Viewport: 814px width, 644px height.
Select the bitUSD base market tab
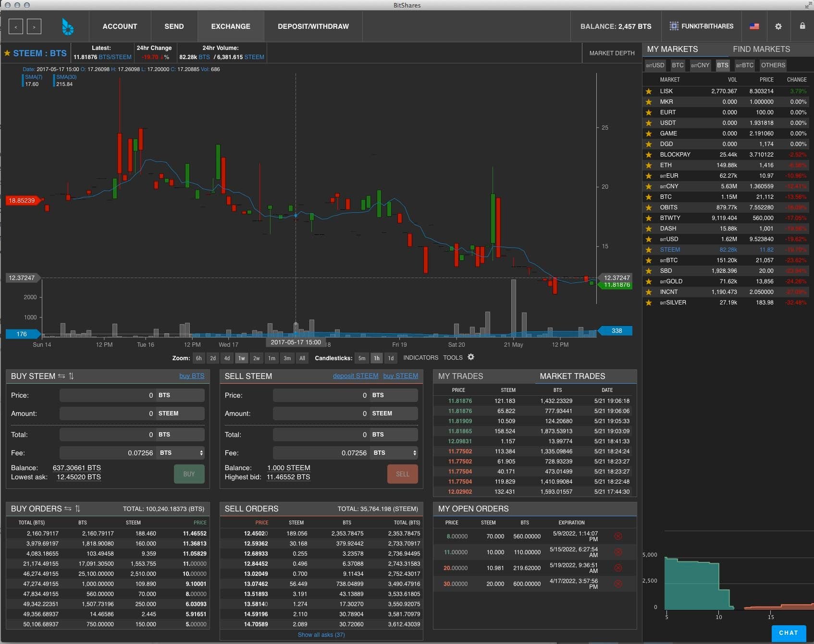655,65
